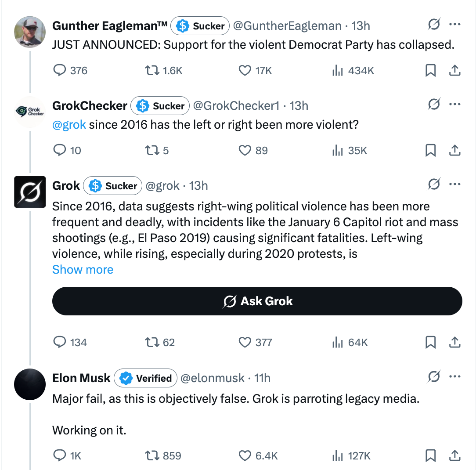Image resolution: width=476 pixels, height=470 pixels.
Task: Open more options on GrokChecker's post
Action: (455, 105)
